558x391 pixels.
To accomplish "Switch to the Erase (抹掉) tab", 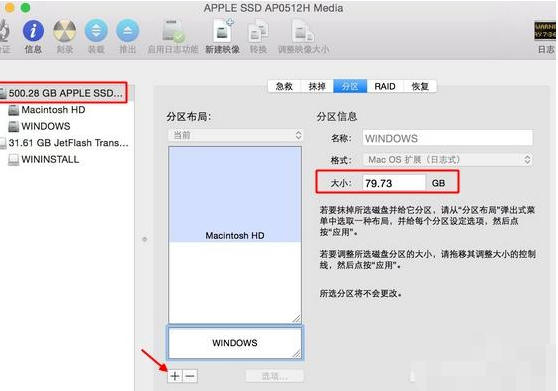I will click(x=317, y=86).
